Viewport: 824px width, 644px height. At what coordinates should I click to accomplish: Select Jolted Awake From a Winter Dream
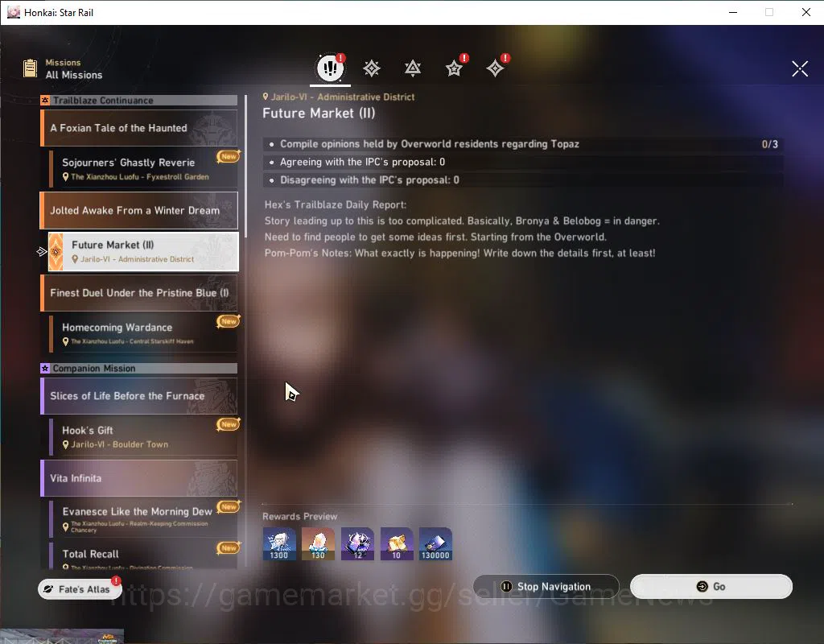139,210
